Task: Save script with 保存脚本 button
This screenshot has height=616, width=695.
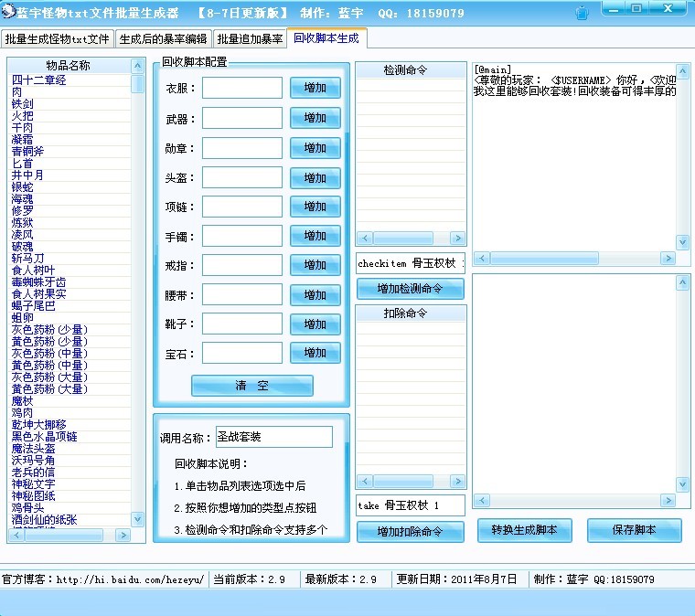Action: point(634,530)
